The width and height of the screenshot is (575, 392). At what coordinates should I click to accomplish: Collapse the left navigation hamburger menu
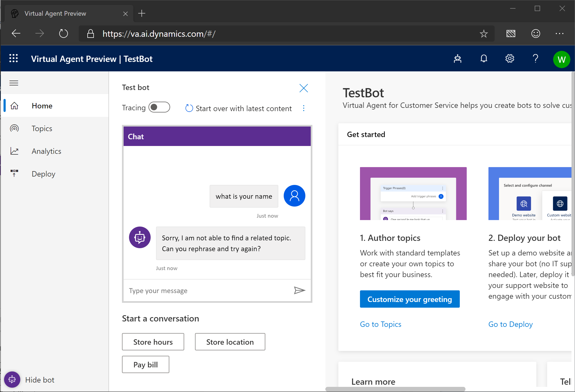14,83
